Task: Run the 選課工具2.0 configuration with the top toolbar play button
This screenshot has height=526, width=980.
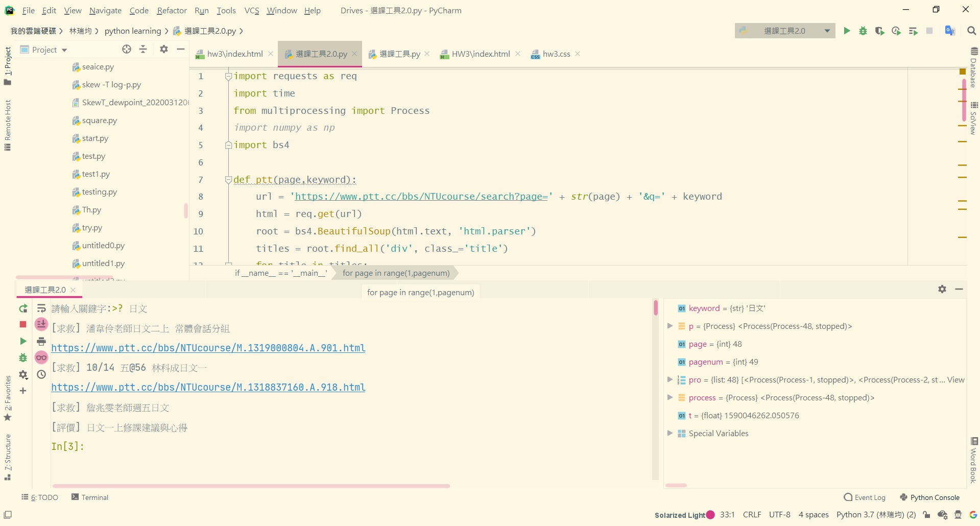Action: coord(847,31)
